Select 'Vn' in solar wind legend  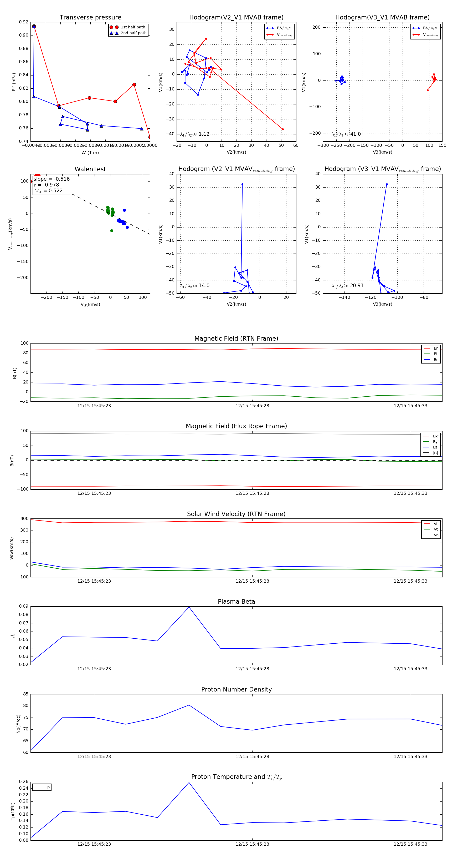click(x=431, y=535)
